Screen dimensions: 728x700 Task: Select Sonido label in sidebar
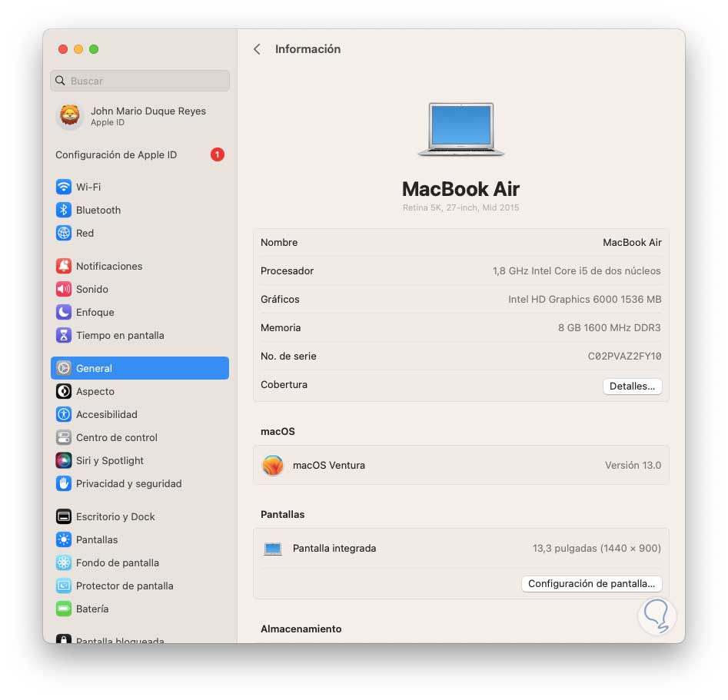92,289
